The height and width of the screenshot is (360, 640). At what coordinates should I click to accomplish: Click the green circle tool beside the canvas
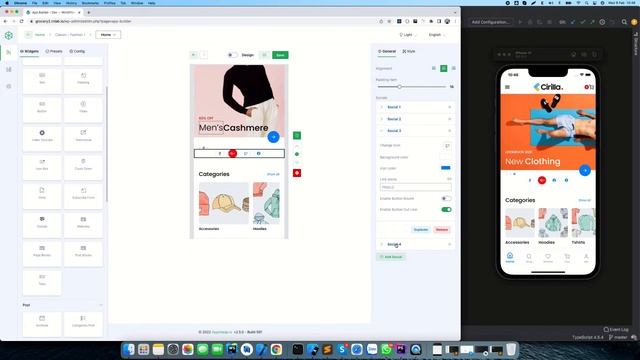pyautogui.click(x=297, y=154)
